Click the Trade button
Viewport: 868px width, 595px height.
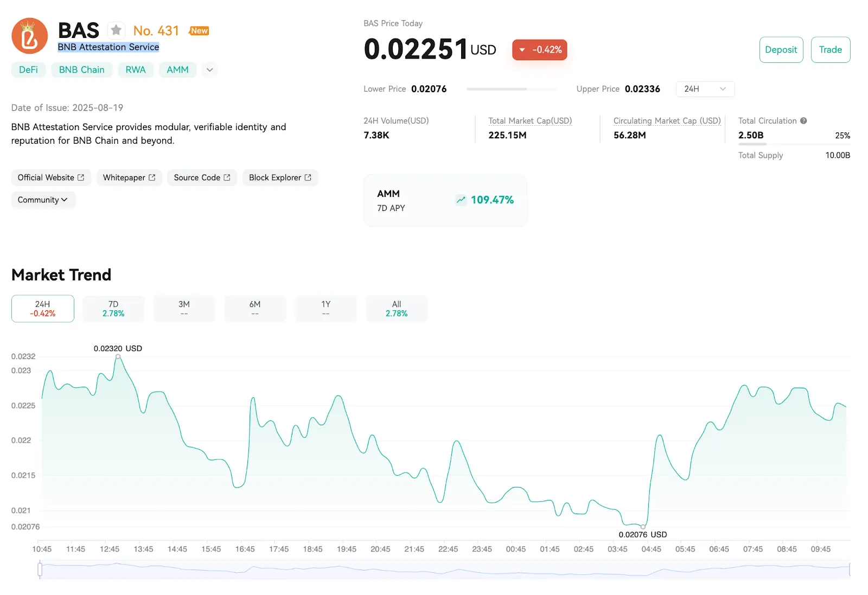click(x=831, y=50)
